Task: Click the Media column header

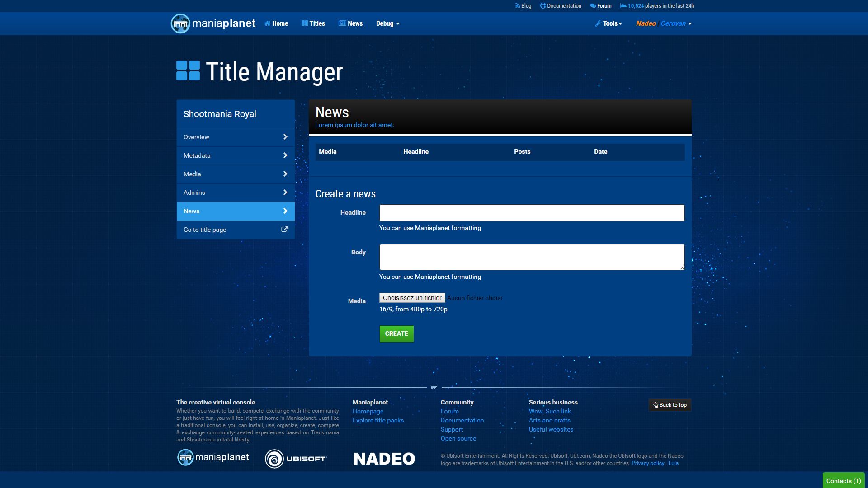Action: [x=328, y=151]
